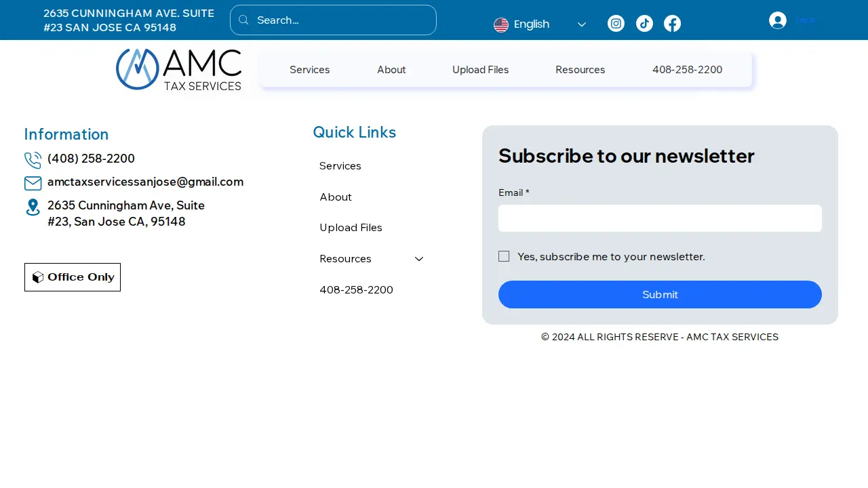Check the subscribe to newsletter checkbox
Viewport: 868px width, 488px height.
coord(504,256)
